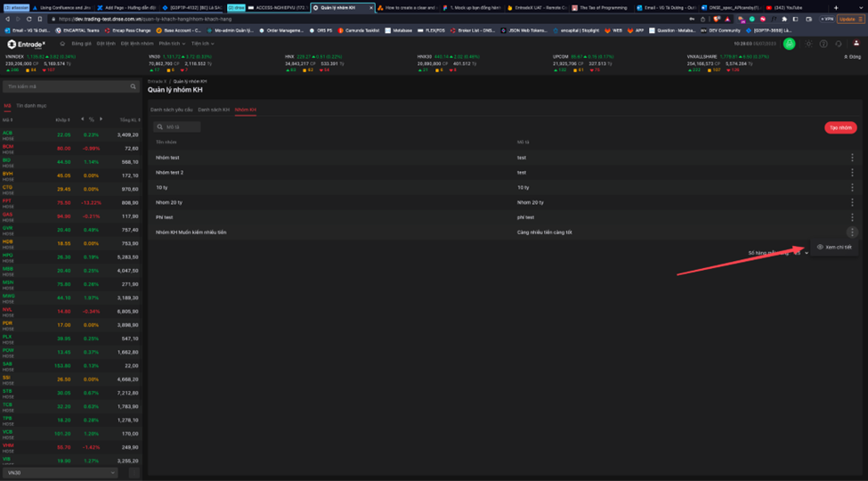Open the Bảng giá navigation link
This screenshot has width=868, height=481.
tap(81, 44)
